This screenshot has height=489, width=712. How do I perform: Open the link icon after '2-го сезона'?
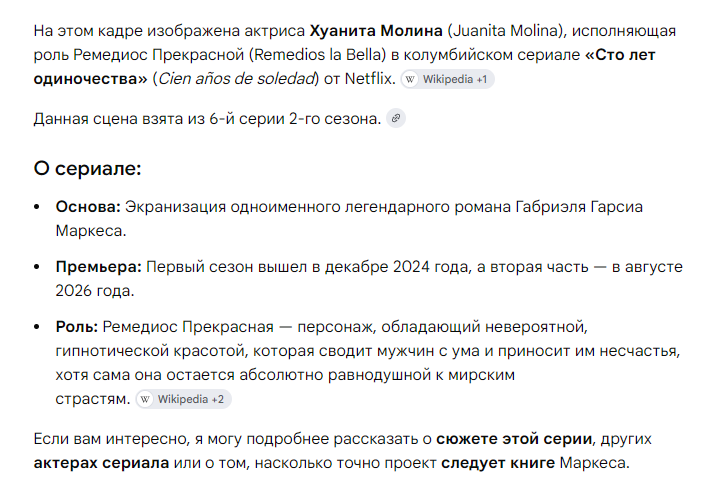(x=396, y=119)
